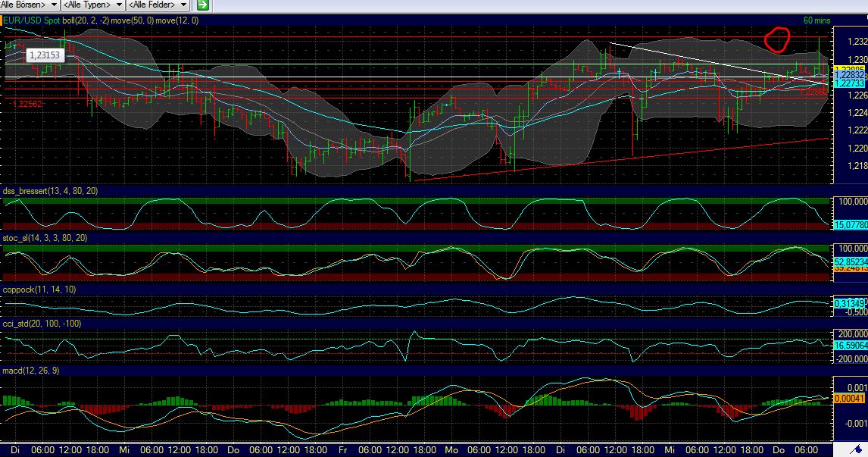Click the coppock(11, 14, 10) label
The width and height of the screenshot is (868, 457).
(39, 290)
